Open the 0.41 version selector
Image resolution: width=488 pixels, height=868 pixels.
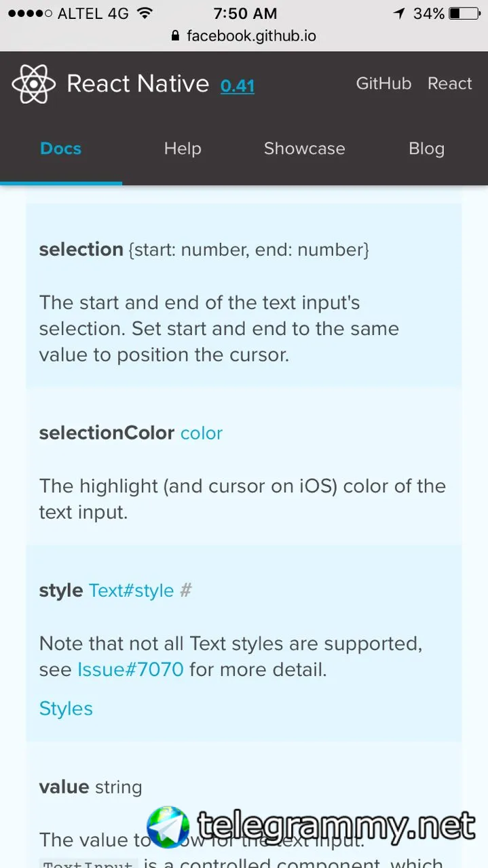tap(238, 86)
